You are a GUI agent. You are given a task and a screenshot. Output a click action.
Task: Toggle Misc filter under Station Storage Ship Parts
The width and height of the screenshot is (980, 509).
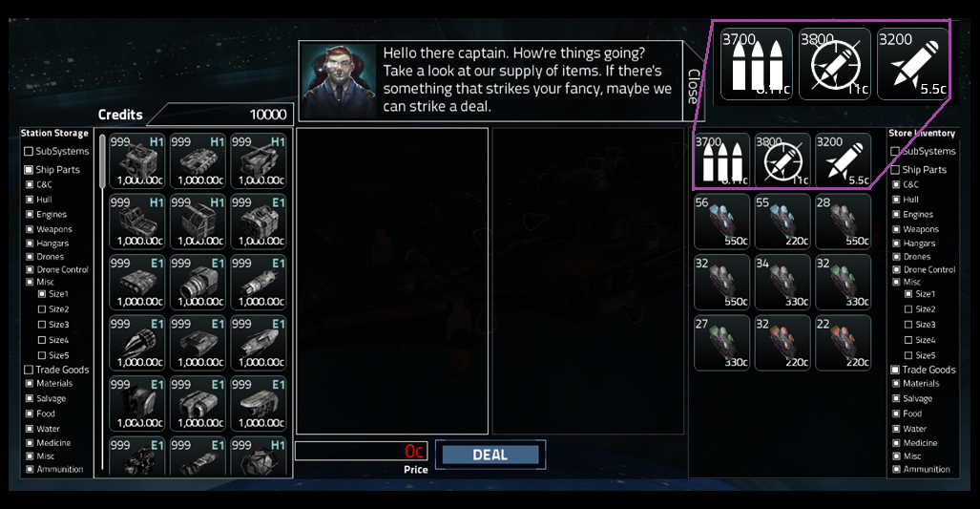point(30,282)
